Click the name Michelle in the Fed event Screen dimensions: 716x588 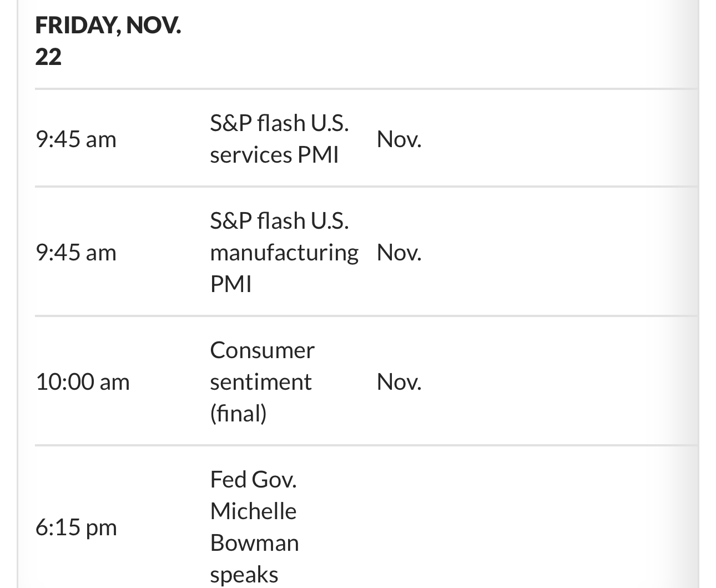(x=253, y=511)
